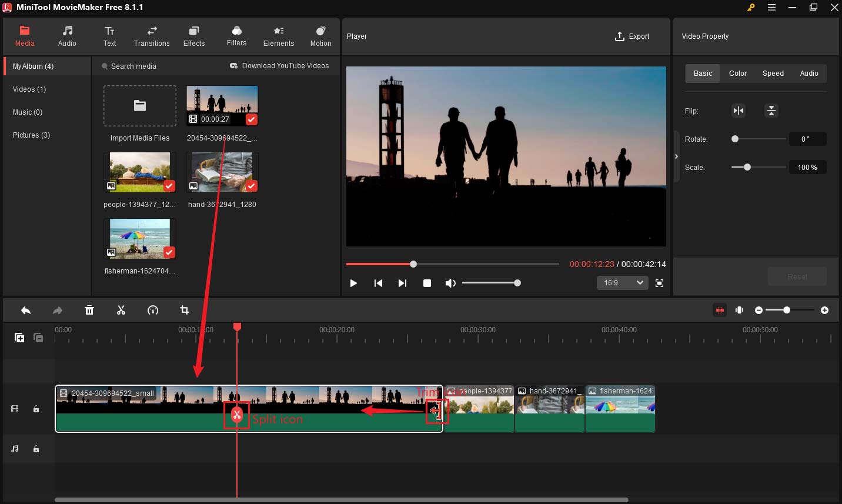This screenshot has height=504, width=842.
Task: Click zoom to fit timeline icon
Action: coord(740,310)
